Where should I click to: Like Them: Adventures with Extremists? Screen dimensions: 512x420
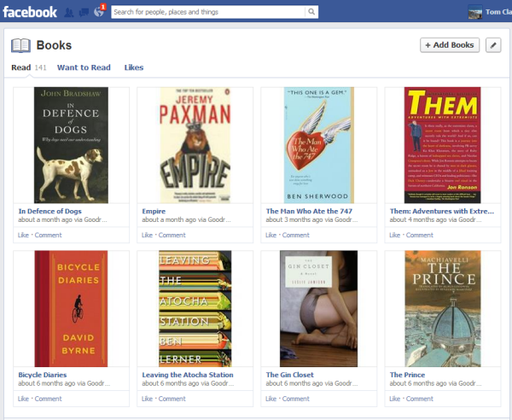click(394, 235)
